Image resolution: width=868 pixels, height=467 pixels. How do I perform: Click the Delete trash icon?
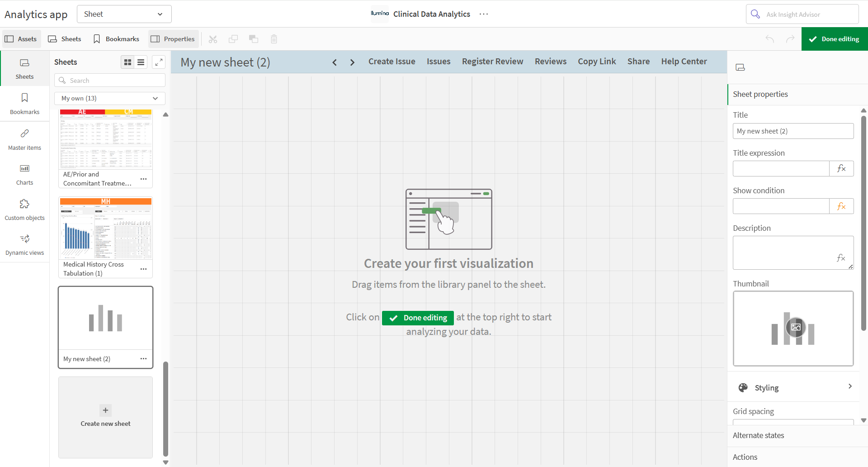tap(274, 39)
